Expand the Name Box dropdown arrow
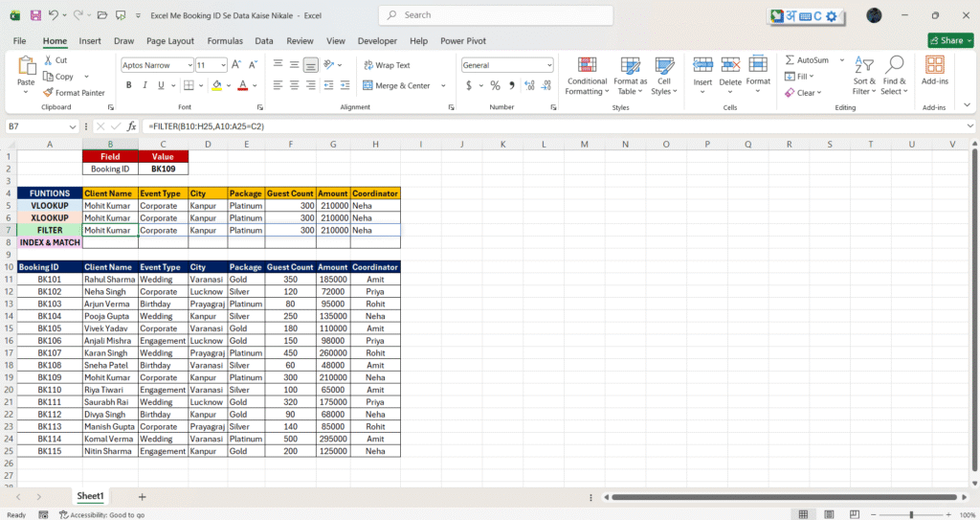Screen dimensions: 980x520 pyautogui.click(x=73, y=126)
